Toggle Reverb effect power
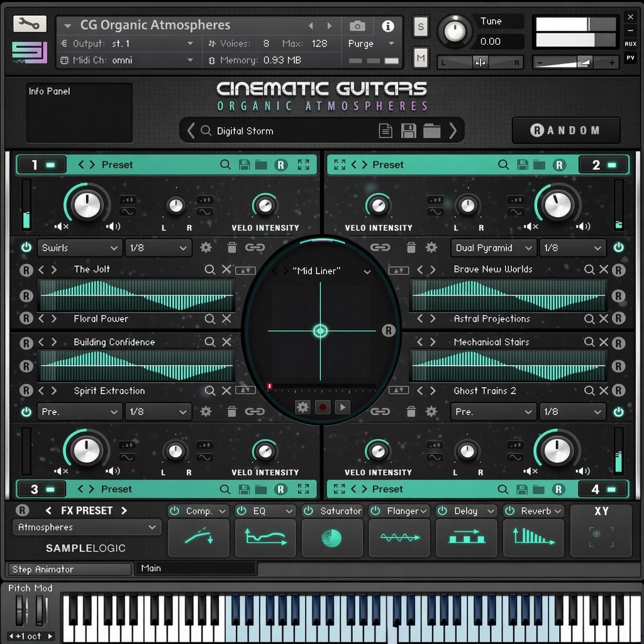The image size is (644, 644). tap(509, 511)
